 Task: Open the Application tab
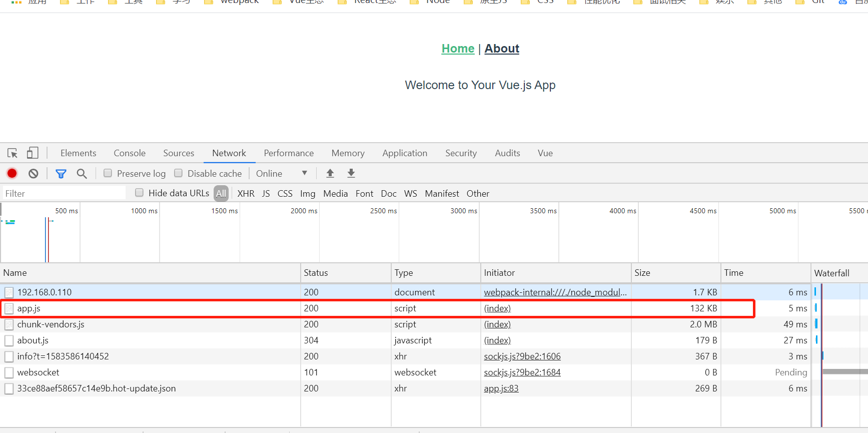[405, 153]
